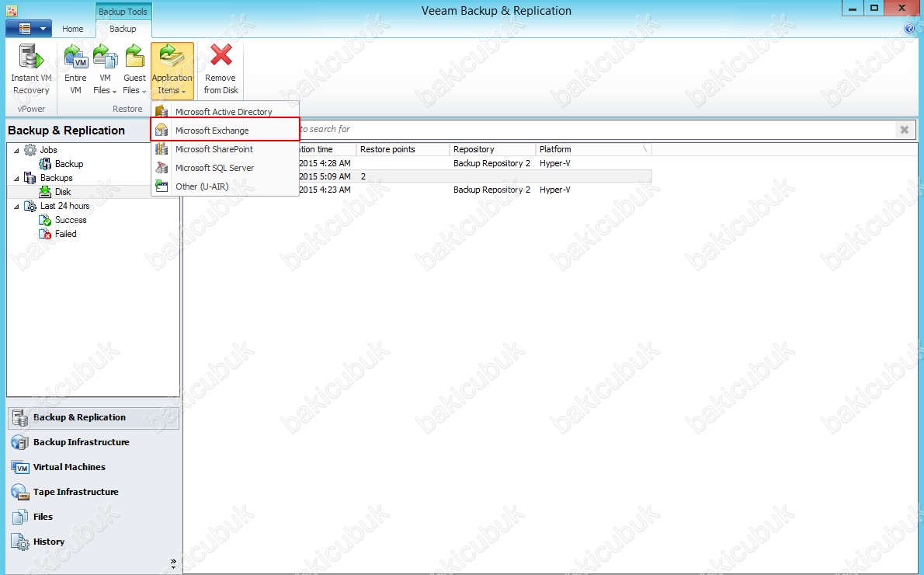This screenshot has width=924, height=575.
Task: Sort by the Restore points column header
Action: click(x=403, y=149)
